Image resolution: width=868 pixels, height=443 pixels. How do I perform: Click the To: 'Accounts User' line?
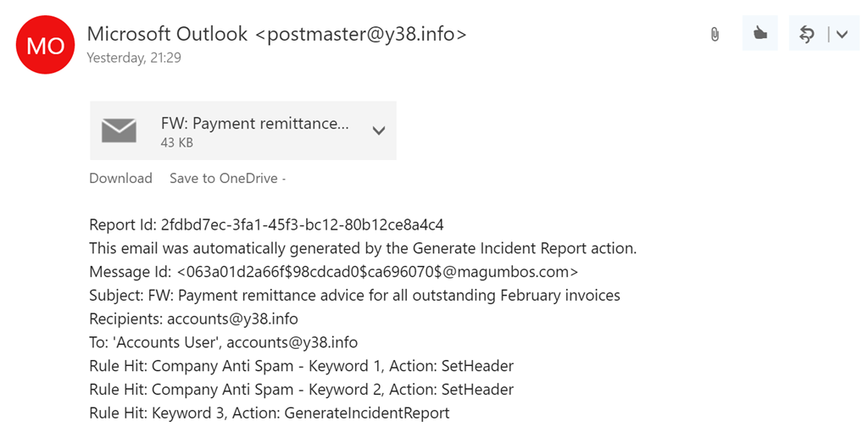[223, 343]
